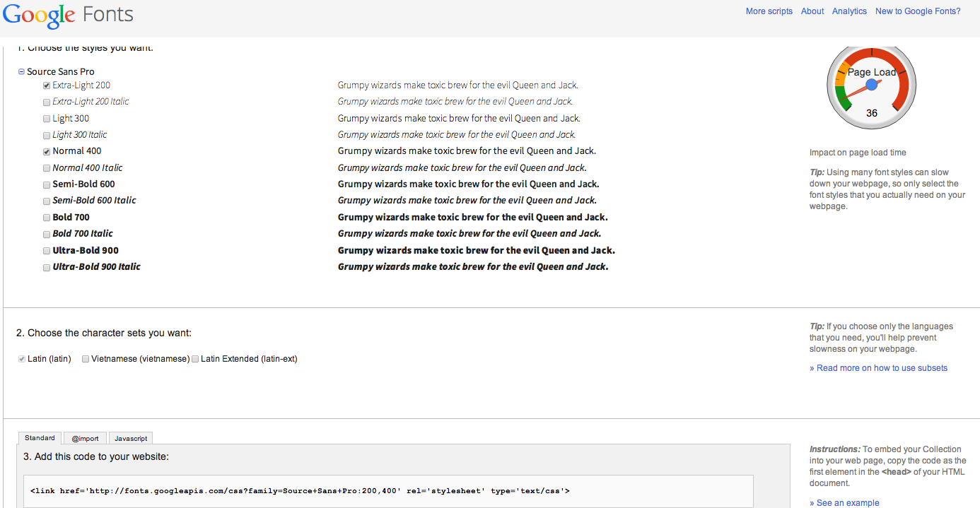Click the Light 300 preview sentence
Screen dimensions: 980x508
459,119
